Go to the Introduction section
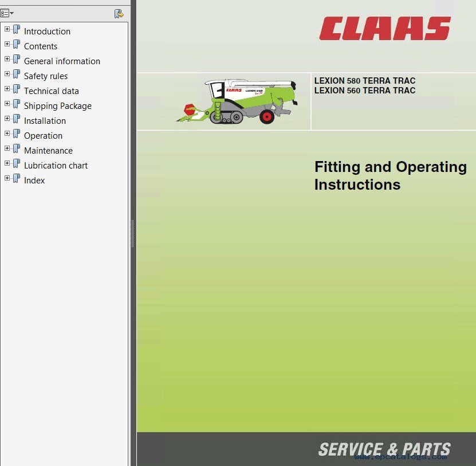476x466 pixels. (47, 32)
